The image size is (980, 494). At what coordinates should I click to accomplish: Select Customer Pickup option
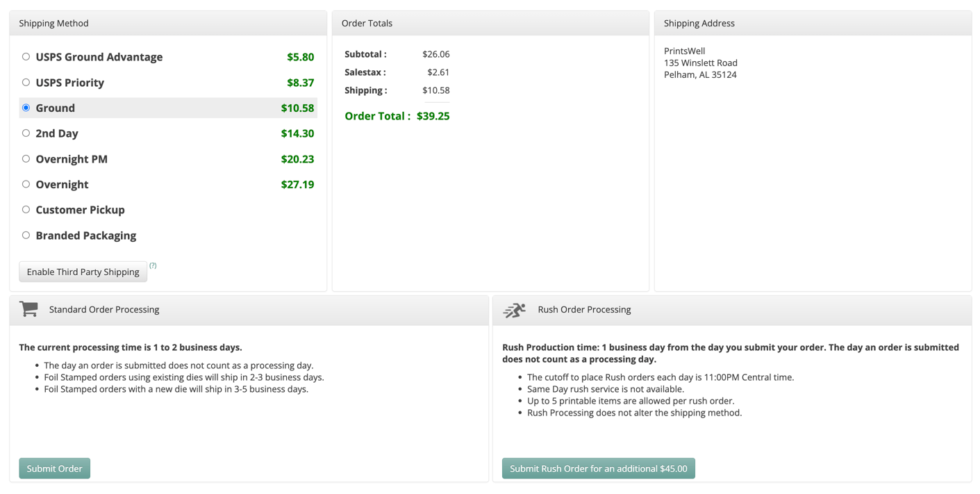26,210
